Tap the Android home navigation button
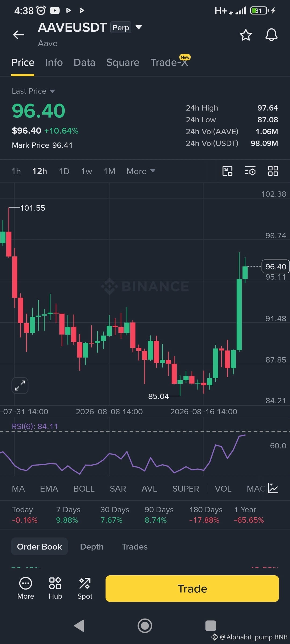 [x=145, y=625]
